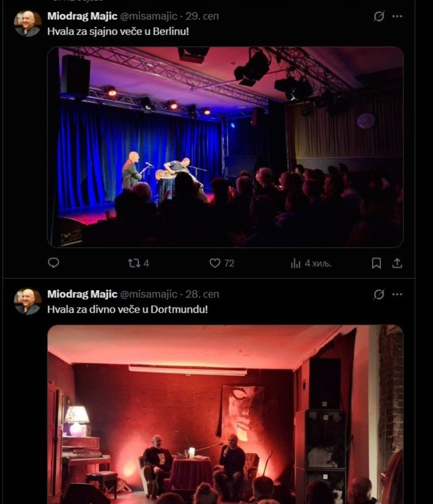Open Grok icon on the Dortmund tweet
The width and height of the screenshot is (433, 504).
click(x=379, y=294)
